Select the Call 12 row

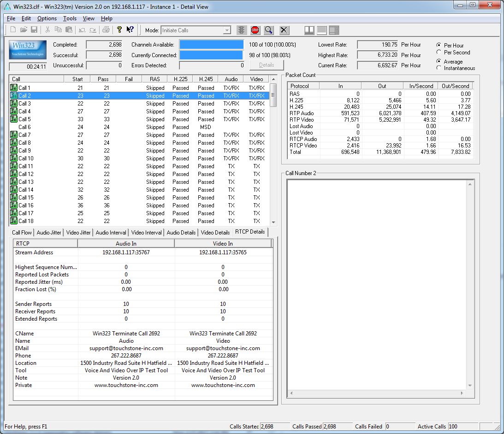[139, 174]
